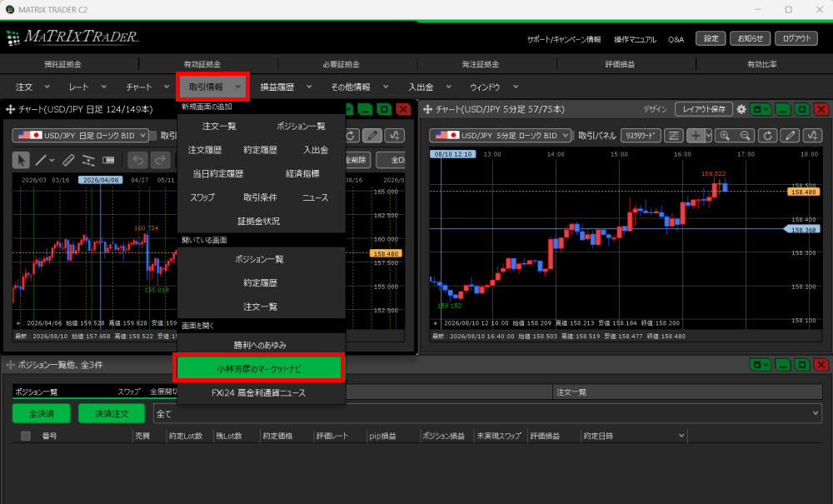Click the リスクリワード button
The width and height of the screenshot is (833, 504).
640,136
